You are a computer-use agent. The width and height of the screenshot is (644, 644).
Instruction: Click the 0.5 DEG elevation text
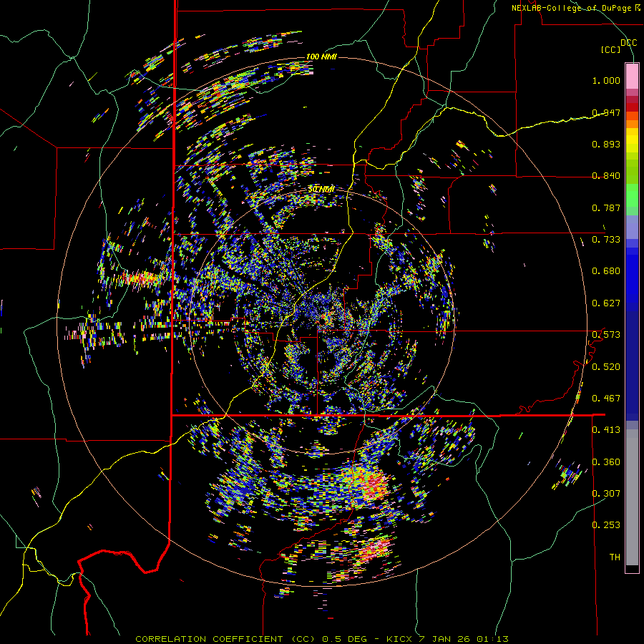click(x=346, y=639)
